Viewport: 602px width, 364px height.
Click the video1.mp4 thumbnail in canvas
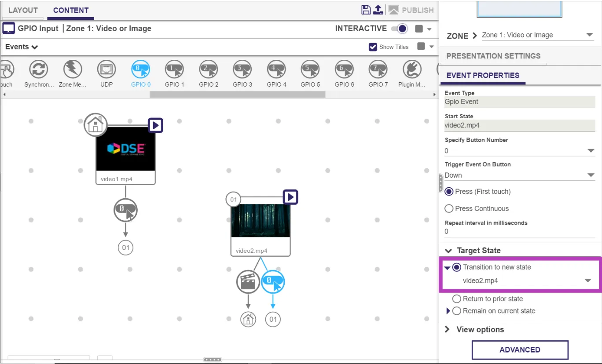[125, 149]
